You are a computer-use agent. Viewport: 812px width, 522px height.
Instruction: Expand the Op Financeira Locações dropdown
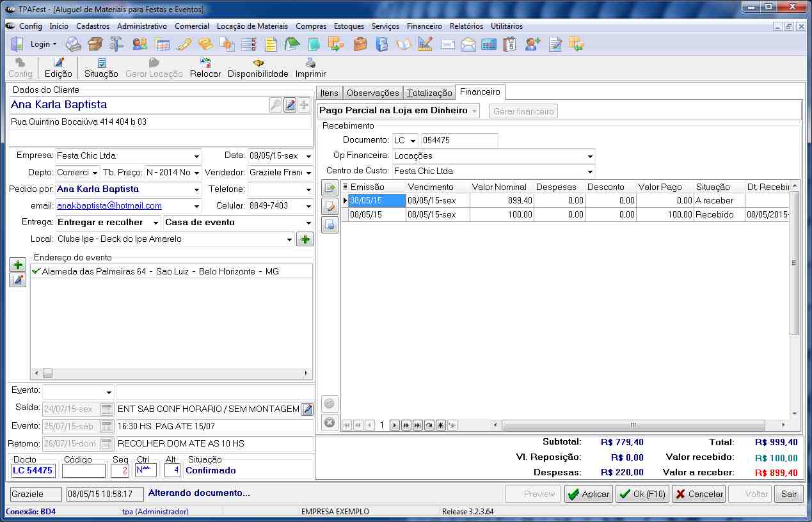click(589, 156)
